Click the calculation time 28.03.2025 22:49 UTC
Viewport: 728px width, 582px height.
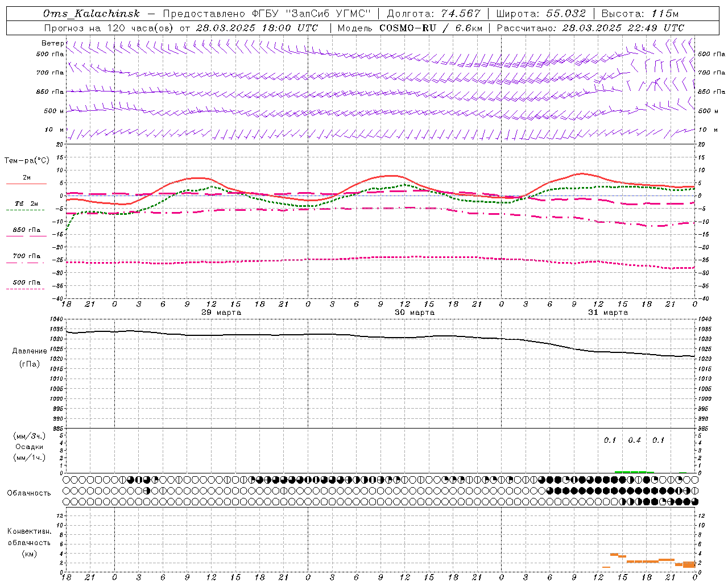[x=623, y=28]
